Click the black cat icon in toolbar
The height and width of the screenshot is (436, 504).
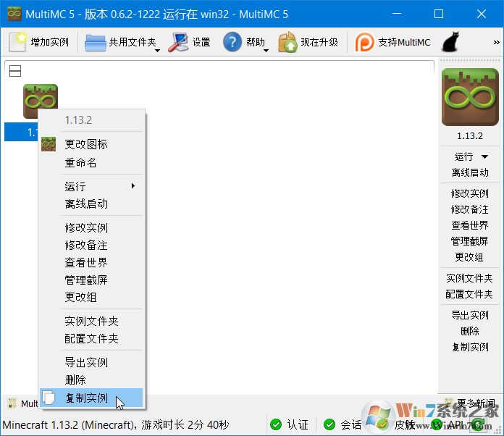(x=453, y=43)
